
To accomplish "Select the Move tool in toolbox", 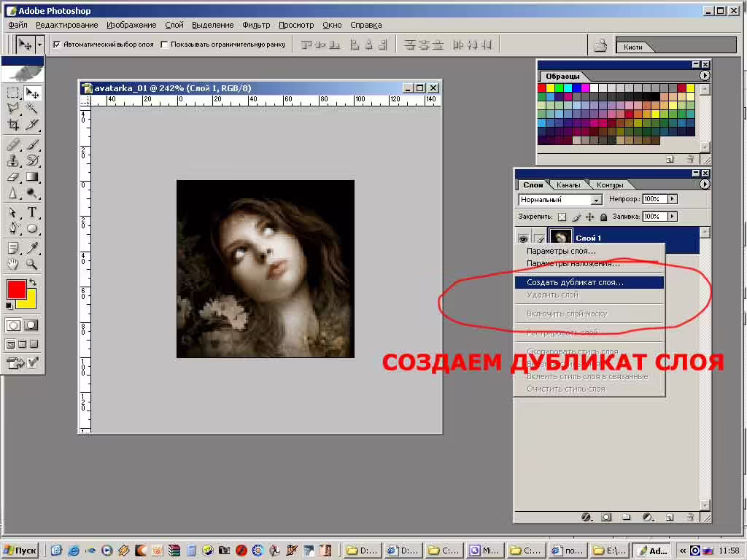I will [32, 93].
